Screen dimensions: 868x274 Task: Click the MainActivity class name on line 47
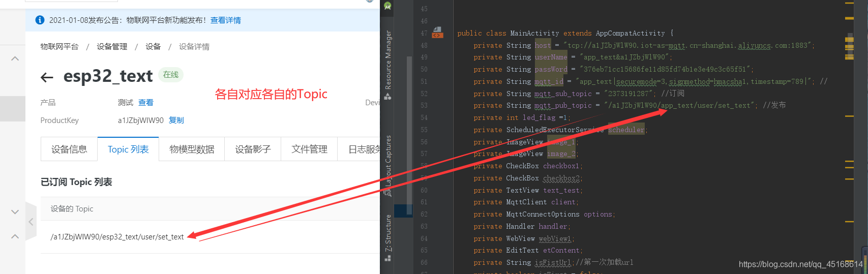(534, 33)
